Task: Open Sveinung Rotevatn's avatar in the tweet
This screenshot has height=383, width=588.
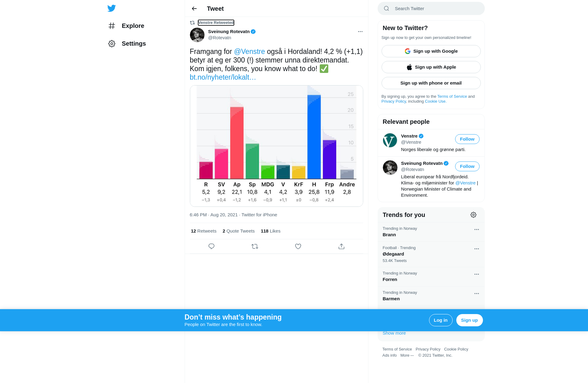Action: [197, 35]
